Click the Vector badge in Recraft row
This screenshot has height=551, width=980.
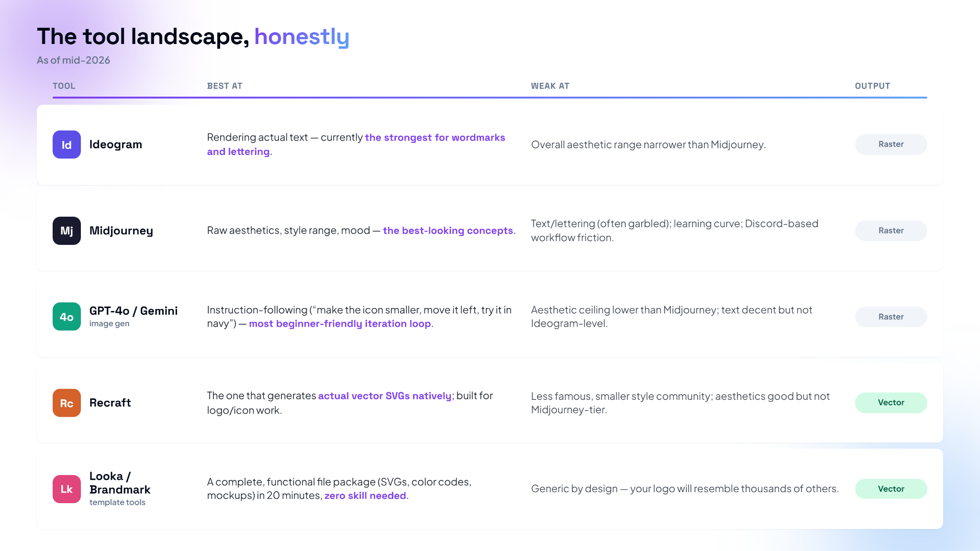891,403
